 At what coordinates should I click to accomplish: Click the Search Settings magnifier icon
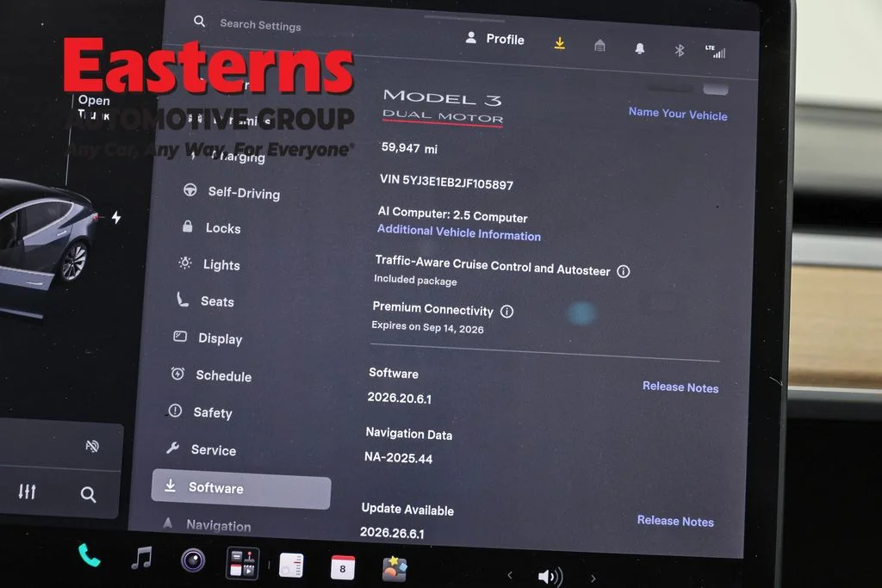199,22
